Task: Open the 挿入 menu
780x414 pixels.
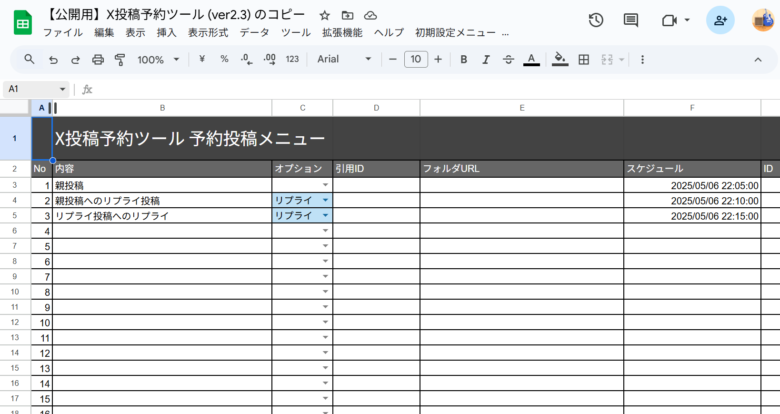Action: tap(167, 33)
